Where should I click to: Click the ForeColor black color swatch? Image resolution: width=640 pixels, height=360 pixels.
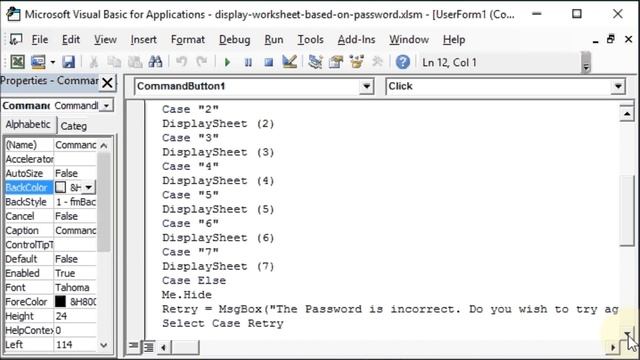point(60,302)
